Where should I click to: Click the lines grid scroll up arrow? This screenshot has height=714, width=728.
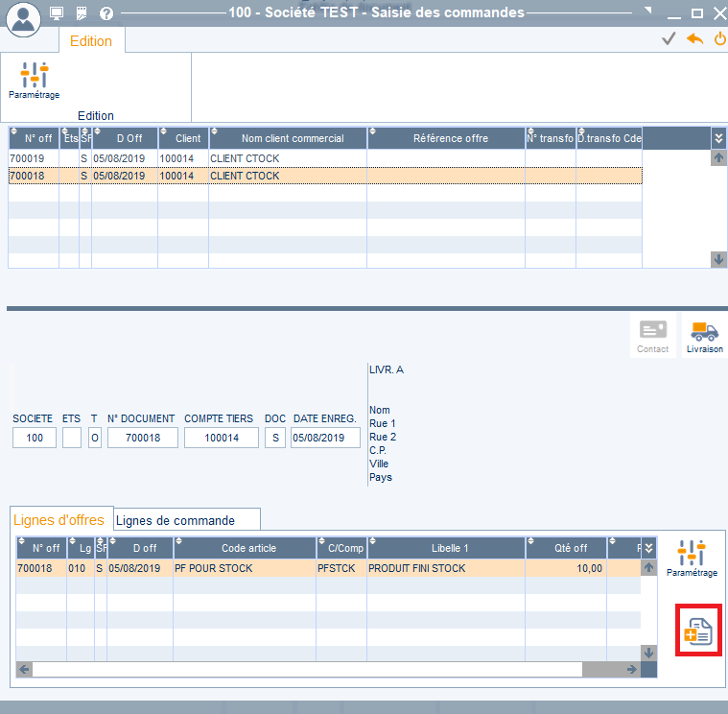(x=648, y=568)
